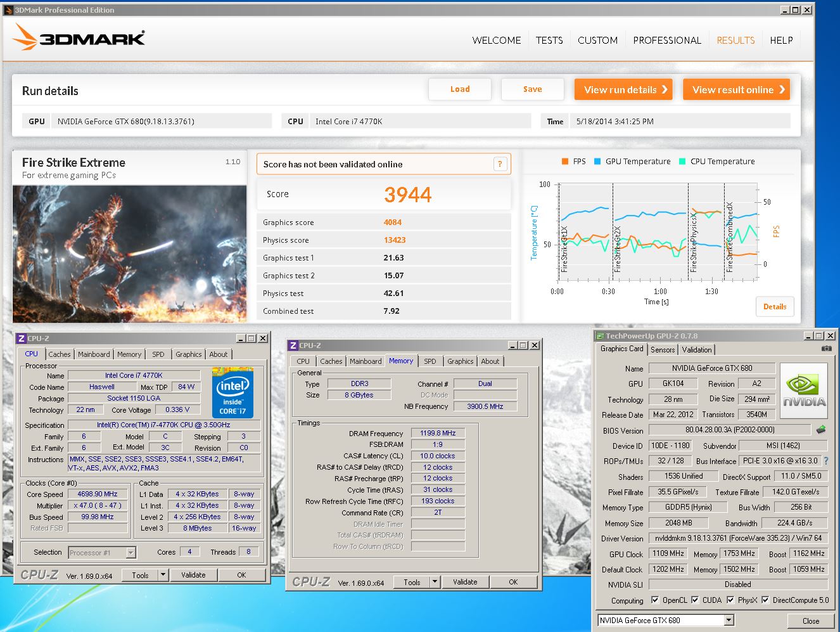The image size is (840, 632).
Task: Click Validate in the CPU-Z Memory window
Action: click(465, 582)
